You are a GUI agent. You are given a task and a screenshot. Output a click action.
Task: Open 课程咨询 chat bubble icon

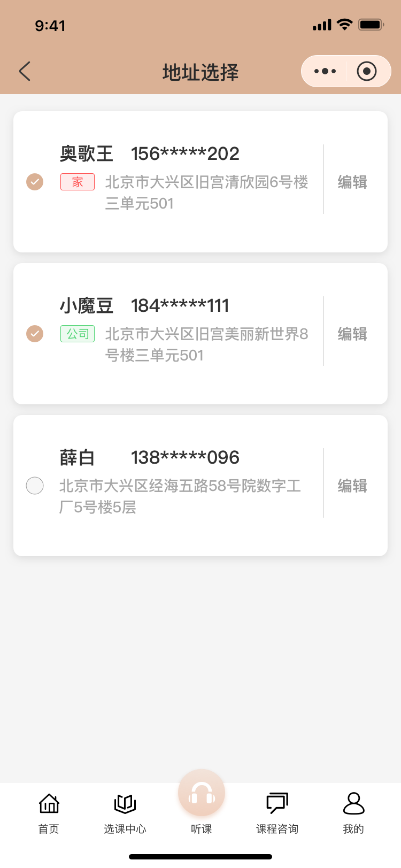point(277,803)
